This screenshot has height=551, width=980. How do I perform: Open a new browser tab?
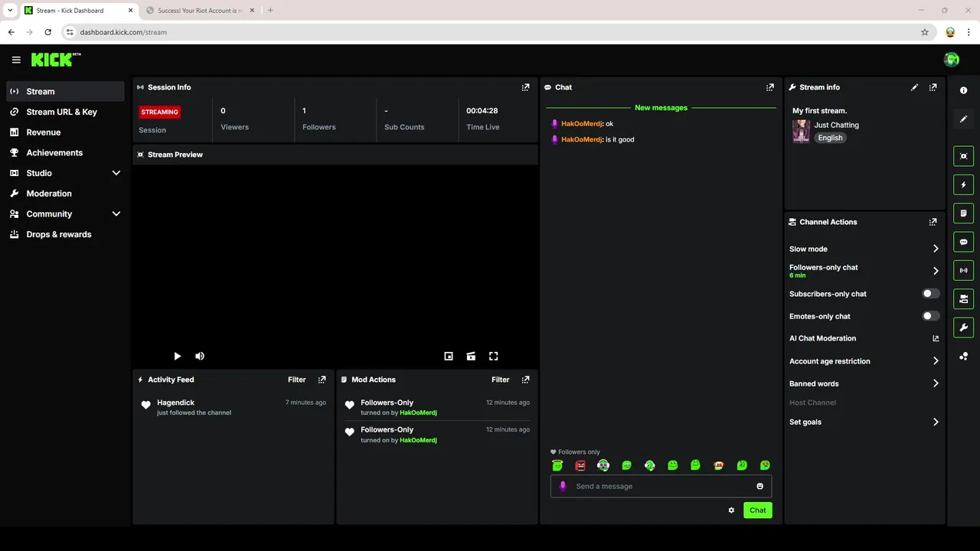click(270, 11)
